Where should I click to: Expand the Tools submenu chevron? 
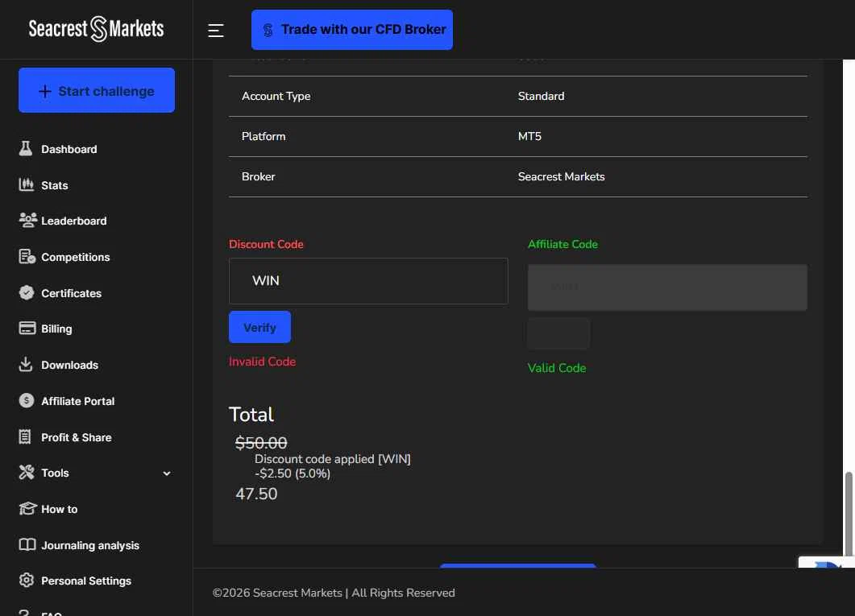[x=167, y=473]
